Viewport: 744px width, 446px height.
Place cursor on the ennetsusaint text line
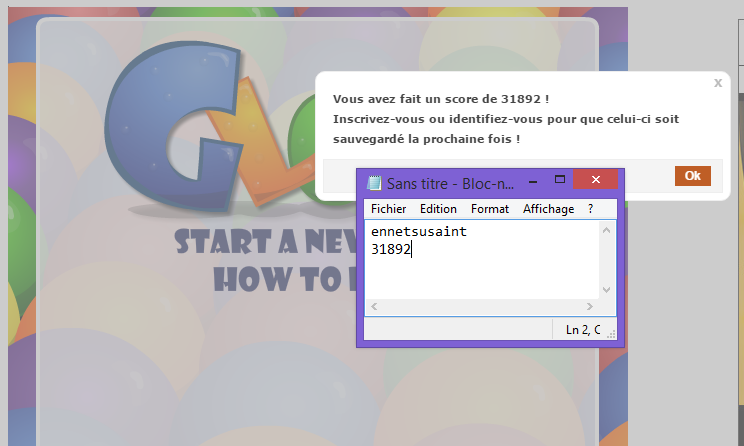tap(418, 232)
